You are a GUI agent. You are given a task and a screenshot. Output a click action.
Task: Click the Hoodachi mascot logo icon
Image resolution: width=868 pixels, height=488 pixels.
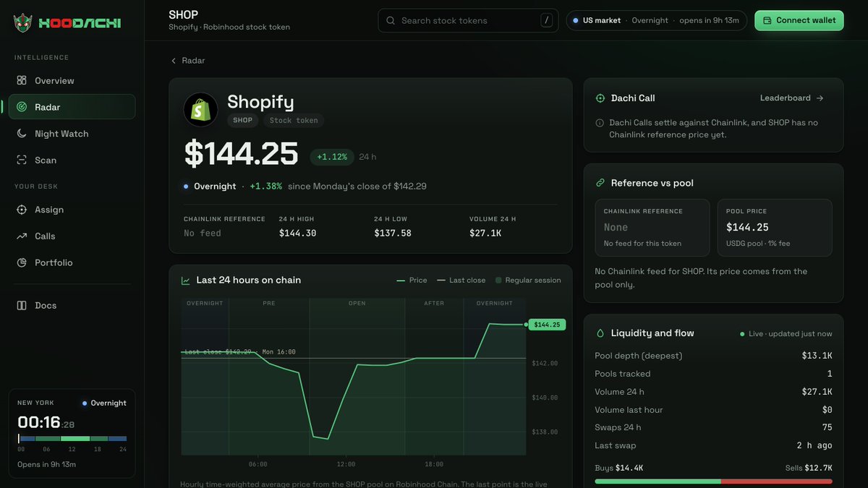tap(22, 23)
